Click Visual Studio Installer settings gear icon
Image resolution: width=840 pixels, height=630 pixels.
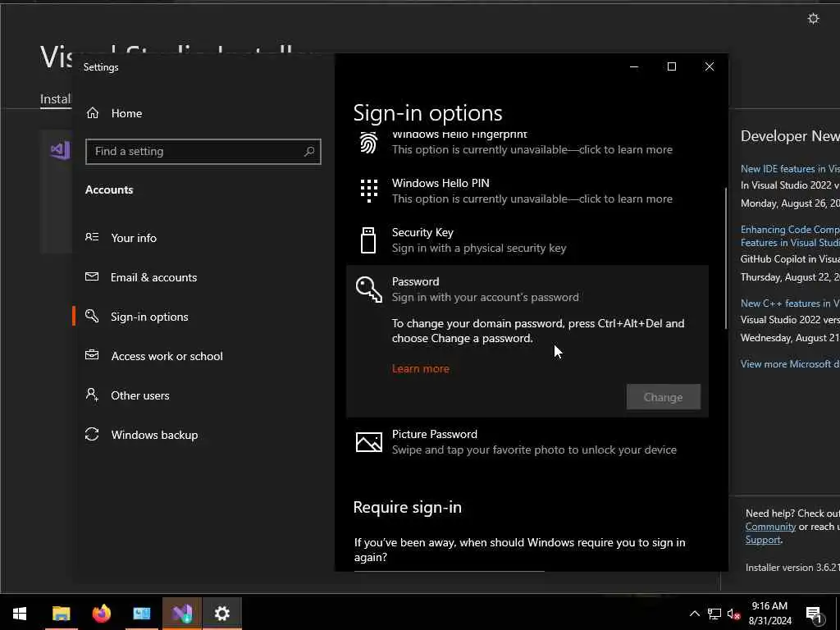[x=813, y=19]
